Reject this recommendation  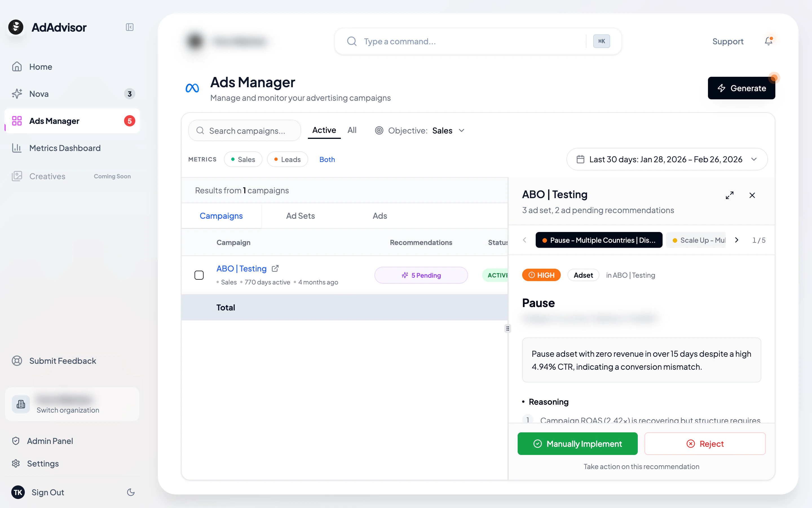705,443
